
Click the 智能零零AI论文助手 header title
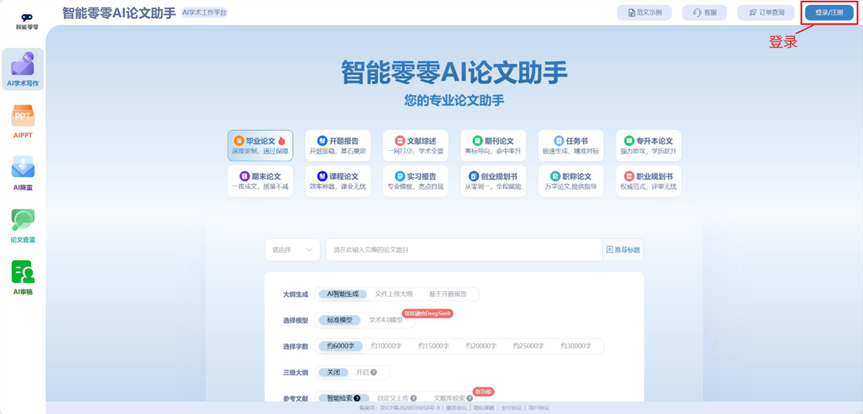pos(119,13)
